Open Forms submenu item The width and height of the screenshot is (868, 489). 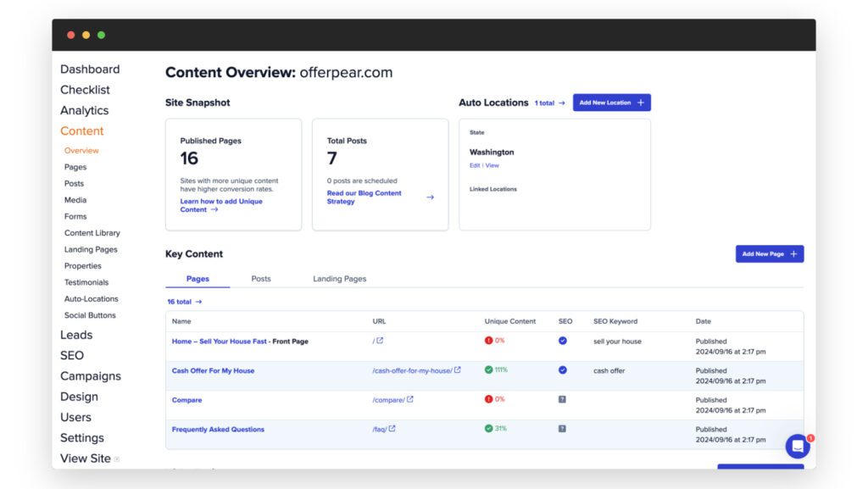75,217
